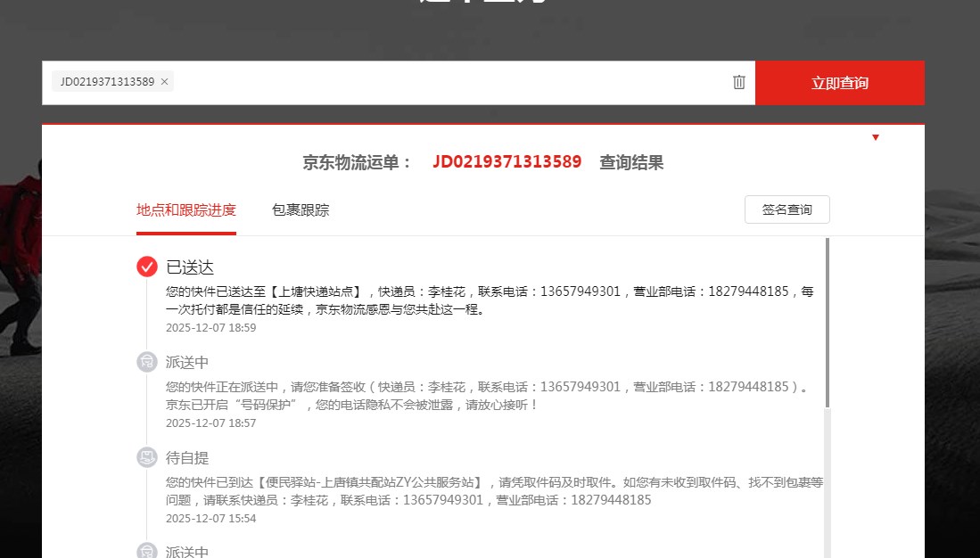Switch to the 地点和跟踪进度 tab
The image size is (980, 558).
coord(185,210)
